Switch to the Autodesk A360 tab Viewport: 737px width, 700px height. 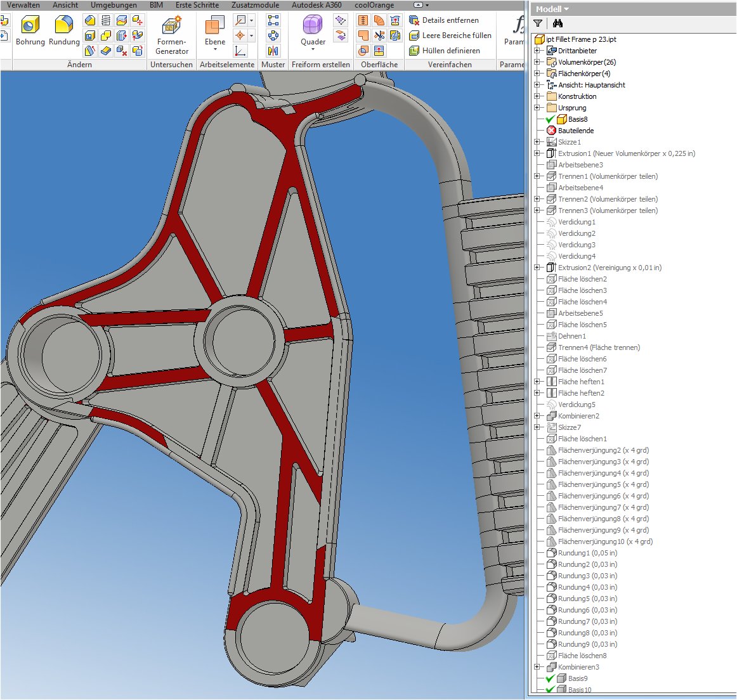[316, 5]
